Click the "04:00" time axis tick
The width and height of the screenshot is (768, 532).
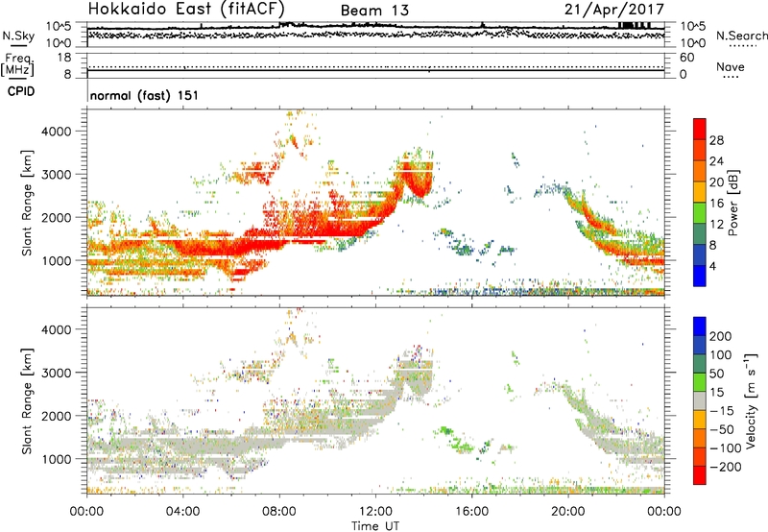183,512
